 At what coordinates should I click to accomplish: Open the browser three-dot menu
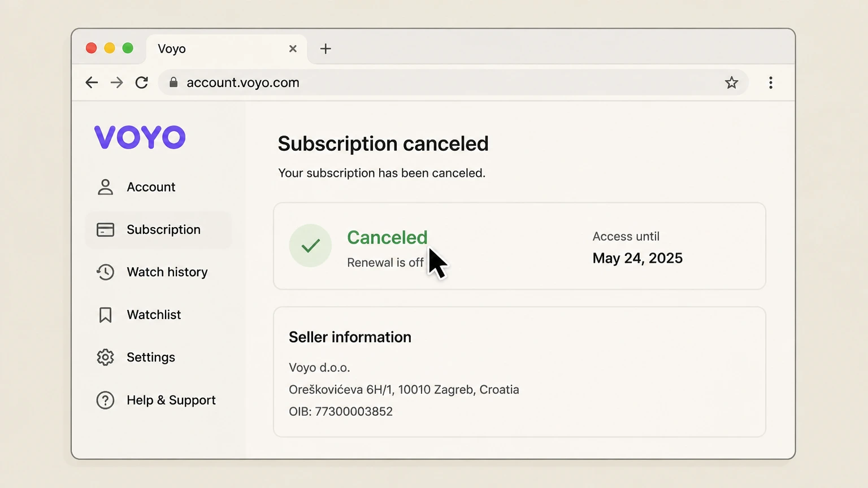coord(771,82)
